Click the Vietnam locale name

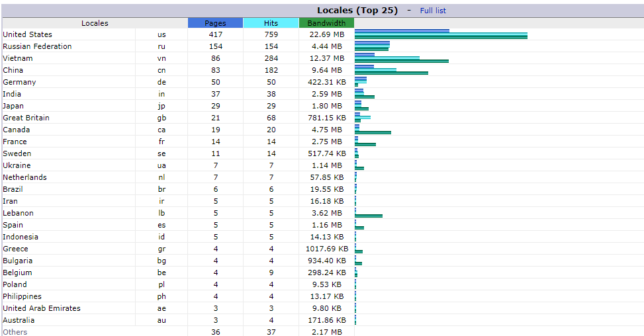18,58
